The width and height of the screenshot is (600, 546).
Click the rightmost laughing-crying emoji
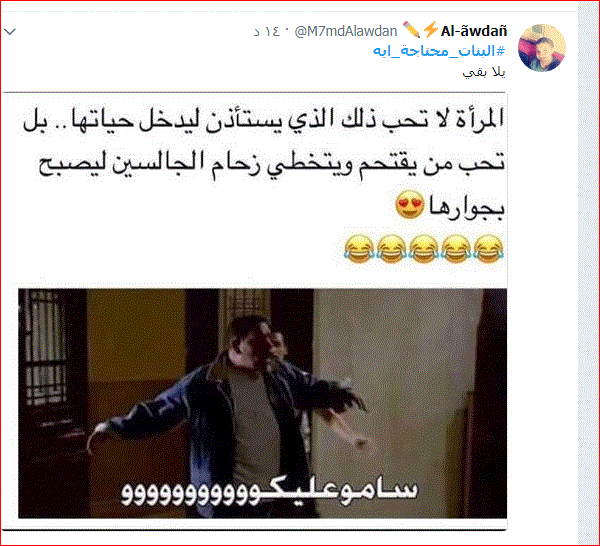[x=489, y=249]
